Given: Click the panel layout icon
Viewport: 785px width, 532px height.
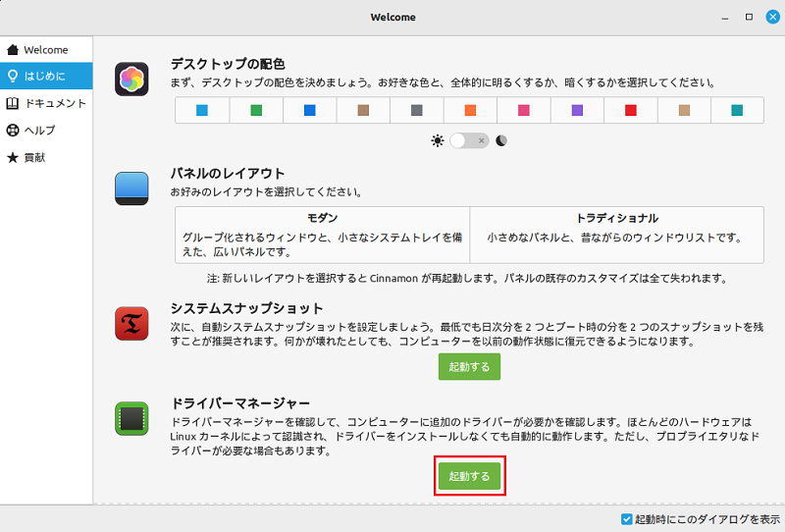Looking at the screenshot, I should tap(131, 188).
